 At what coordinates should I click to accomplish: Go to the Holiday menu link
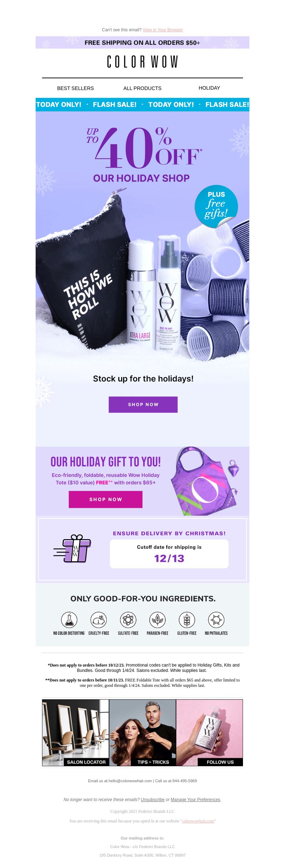pyautogui.click(x=209, y=88)
